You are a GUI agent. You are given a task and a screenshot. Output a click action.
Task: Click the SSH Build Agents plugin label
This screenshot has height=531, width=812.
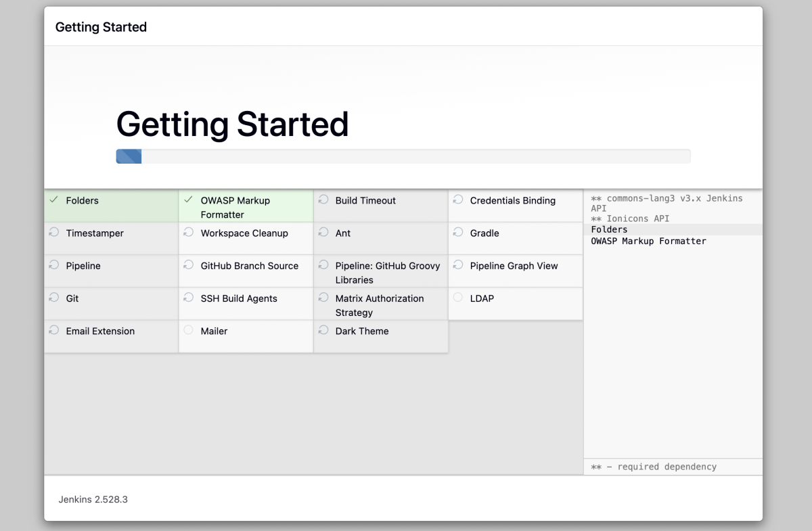click(238, 298)
